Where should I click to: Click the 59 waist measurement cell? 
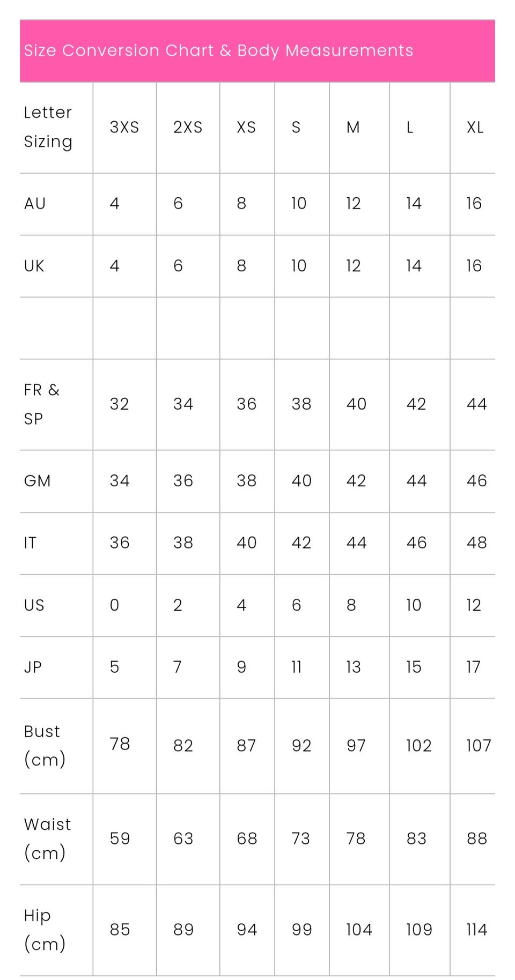[120, 838]
